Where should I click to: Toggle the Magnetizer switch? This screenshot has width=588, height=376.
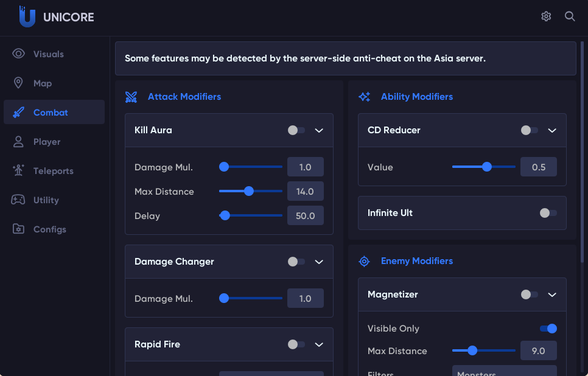pos(530,294)
